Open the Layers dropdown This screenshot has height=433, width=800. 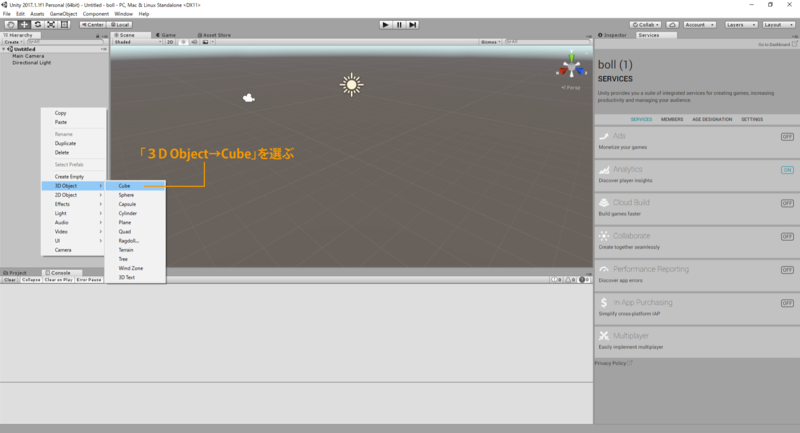(741, 24)
